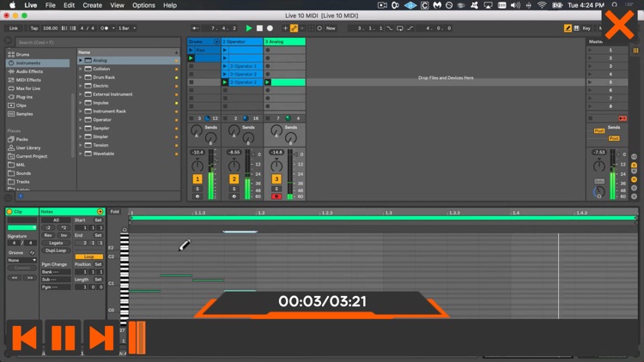Open the Drums category in browser
Screen dimensions: 644x362
pyautogui.click(x=23, y=54)
